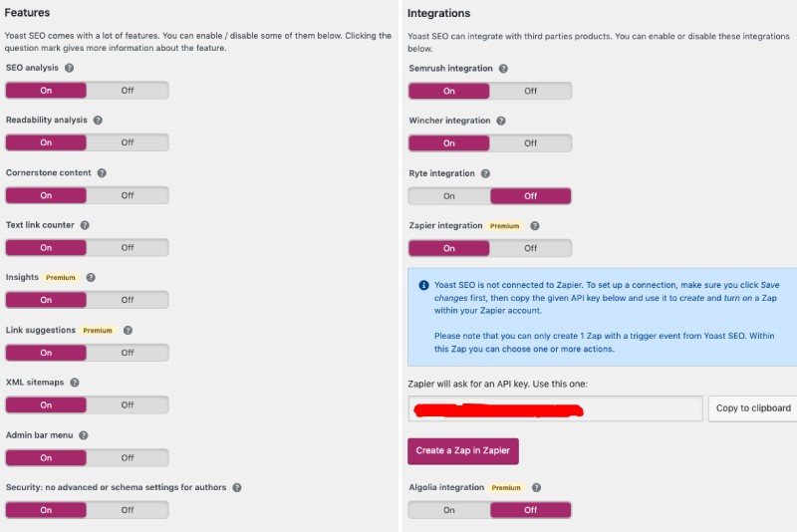797x532 pixels.
Task: Turn off SEO analysis toggle
Action: tap(128, 91)
